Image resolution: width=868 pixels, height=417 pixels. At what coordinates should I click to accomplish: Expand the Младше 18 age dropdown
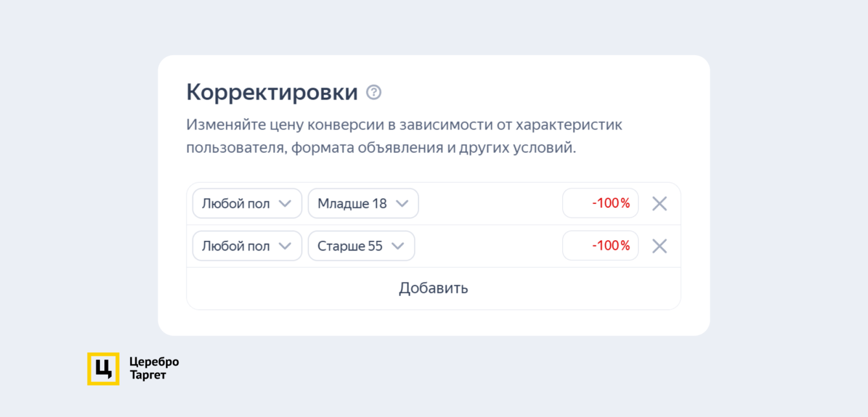tap(363, 203)
